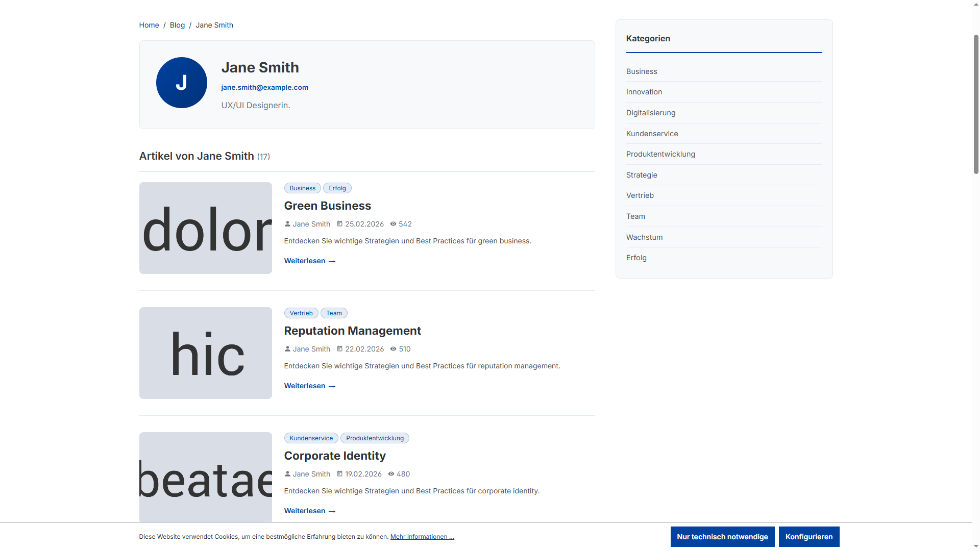
Task: Click the 'hic' article thumbnail
Action: pyautogui.click(x=206, y=353)
